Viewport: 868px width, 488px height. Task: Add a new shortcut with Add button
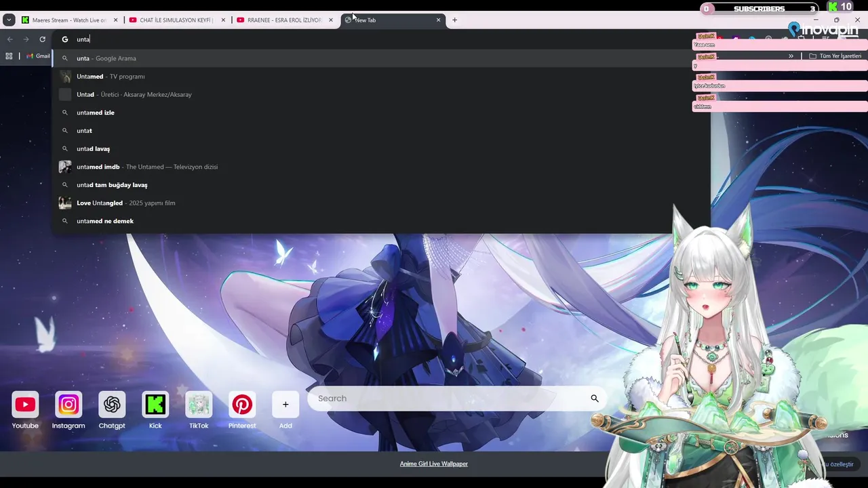[285, 410]
